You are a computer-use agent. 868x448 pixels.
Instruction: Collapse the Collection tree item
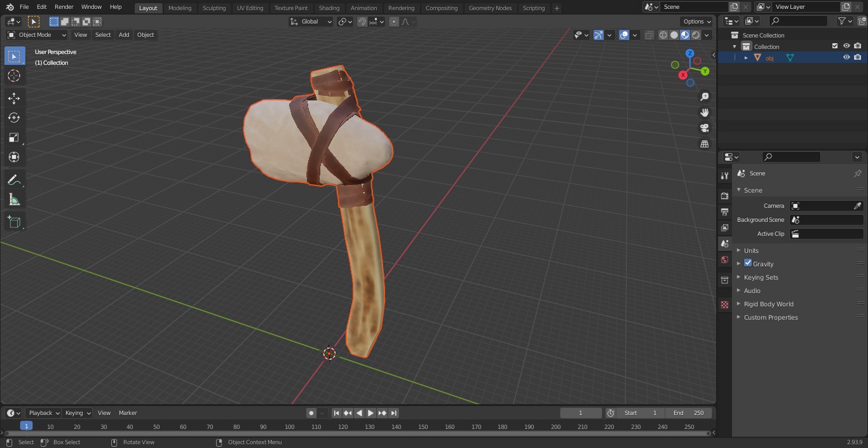click(x=735, y=46)
